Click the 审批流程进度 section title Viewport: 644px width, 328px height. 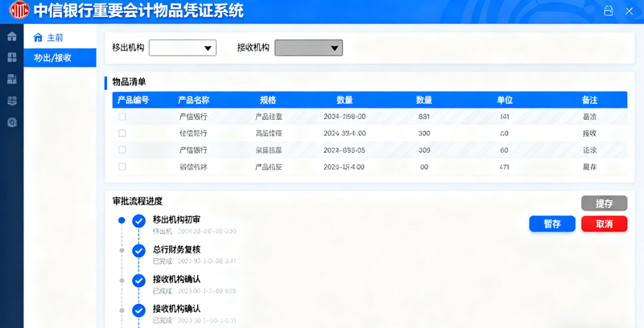tap(138, 201)
